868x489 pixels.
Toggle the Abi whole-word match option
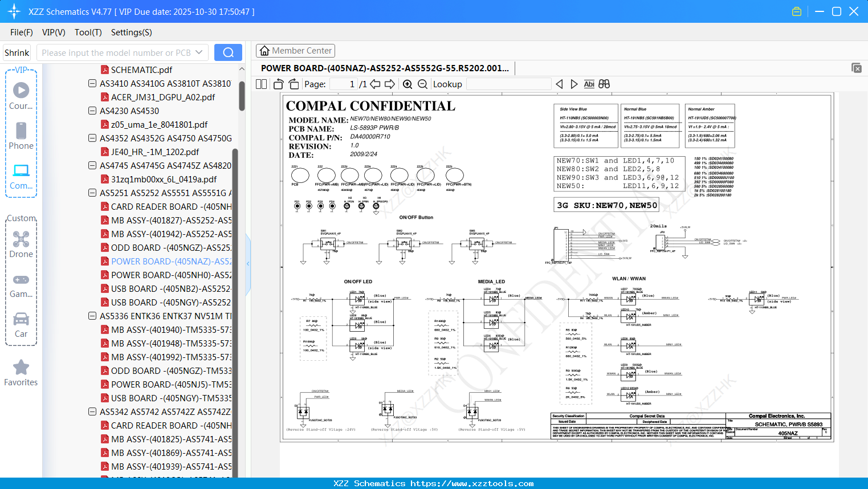589,84
